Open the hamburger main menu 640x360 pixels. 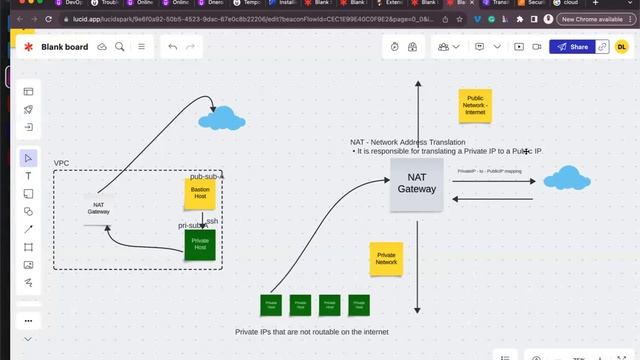(141, 47)
